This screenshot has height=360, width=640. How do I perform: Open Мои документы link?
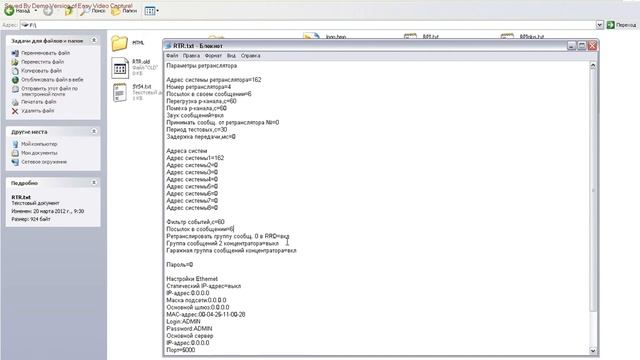tap(39, 153)
